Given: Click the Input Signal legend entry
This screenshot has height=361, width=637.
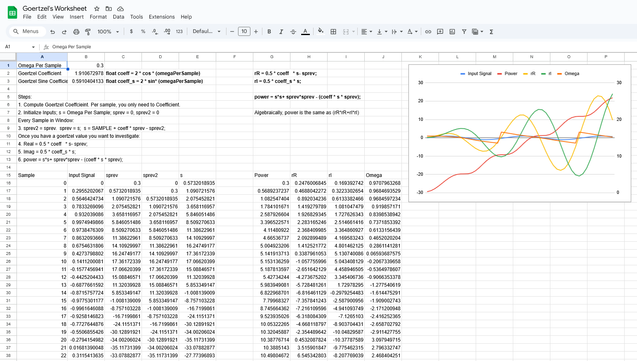Looking at the screenshot, I should click(x=476, y=73).
